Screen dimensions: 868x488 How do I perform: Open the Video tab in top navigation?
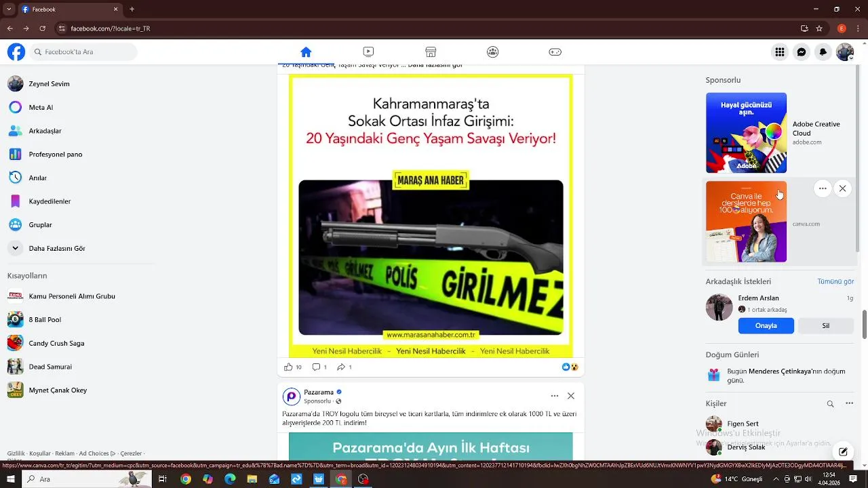pos(368,52)
